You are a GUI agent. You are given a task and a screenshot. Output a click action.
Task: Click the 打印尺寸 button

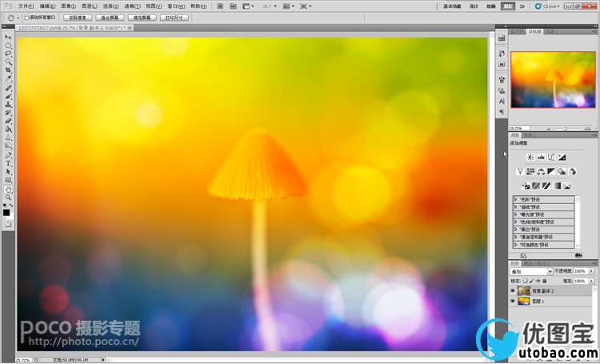point(174,16)
